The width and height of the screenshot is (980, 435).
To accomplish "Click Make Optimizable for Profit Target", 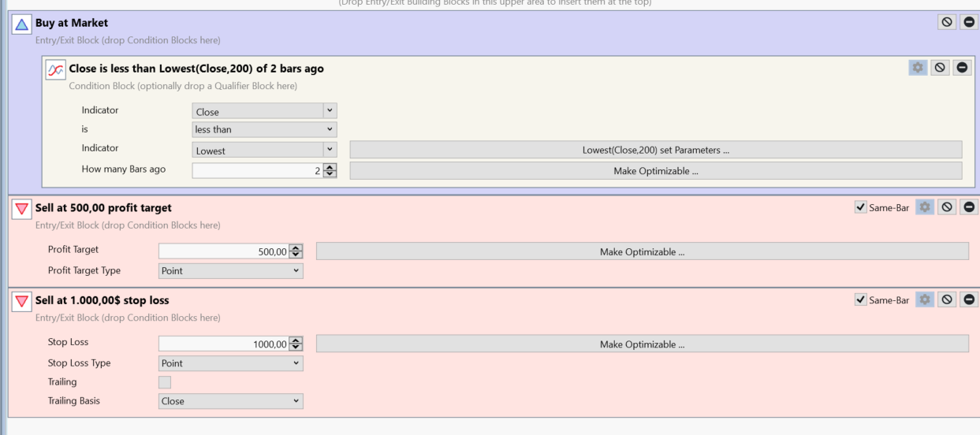I will (642, 251).
